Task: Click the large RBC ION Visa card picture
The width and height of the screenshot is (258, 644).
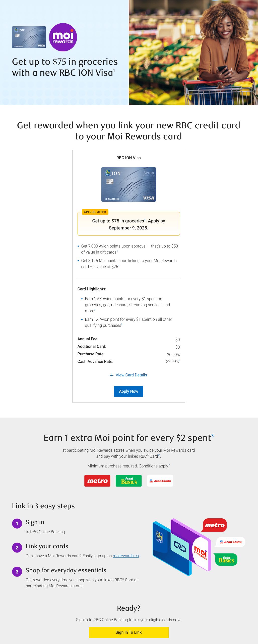Action: click(x=128, y=184)
